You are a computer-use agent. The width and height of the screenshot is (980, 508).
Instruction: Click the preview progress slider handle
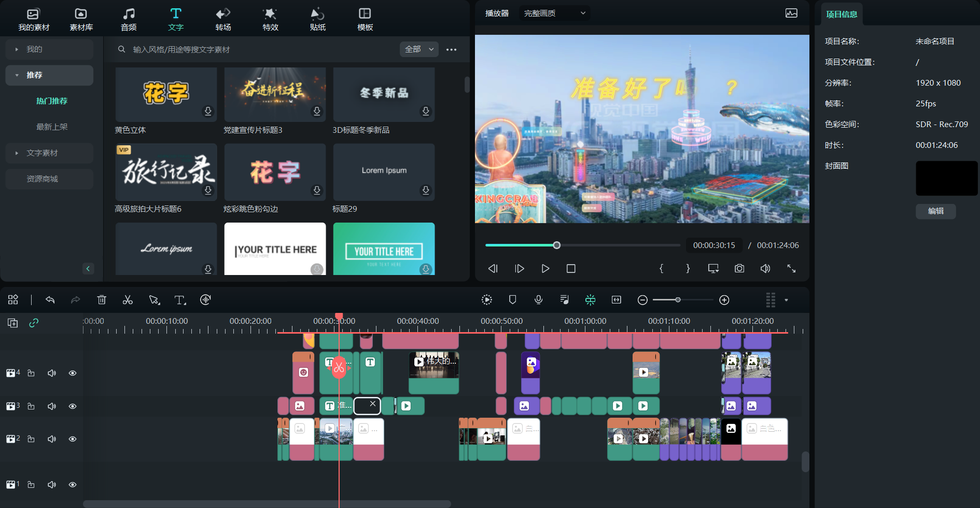(x=556, y=245)
